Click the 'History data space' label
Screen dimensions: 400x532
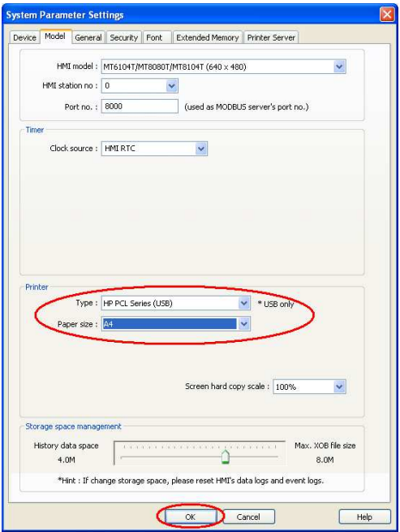(x=66, y=445)
